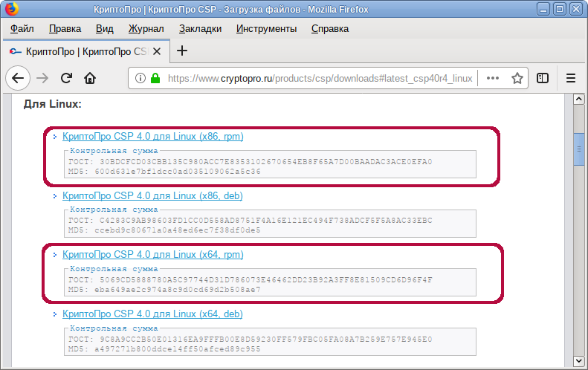Click the x86 deb MD5 checksum ccebd9c8…

(178, 230)
